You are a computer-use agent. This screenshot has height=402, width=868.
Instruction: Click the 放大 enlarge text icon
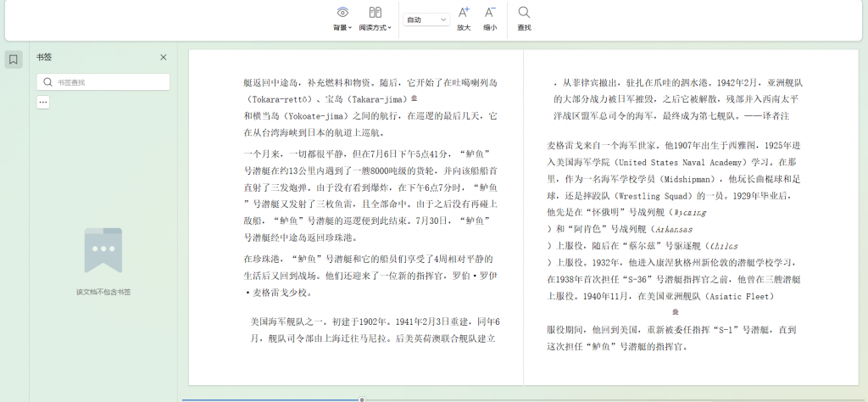click(x=464, y=19)
